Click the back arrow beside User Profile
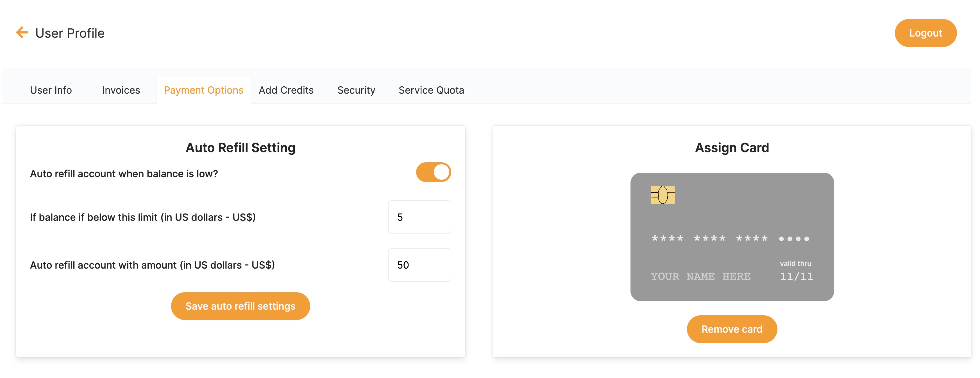Image resolution: width=980 pixels, height=378 pixels. click(x=22, y=33)
